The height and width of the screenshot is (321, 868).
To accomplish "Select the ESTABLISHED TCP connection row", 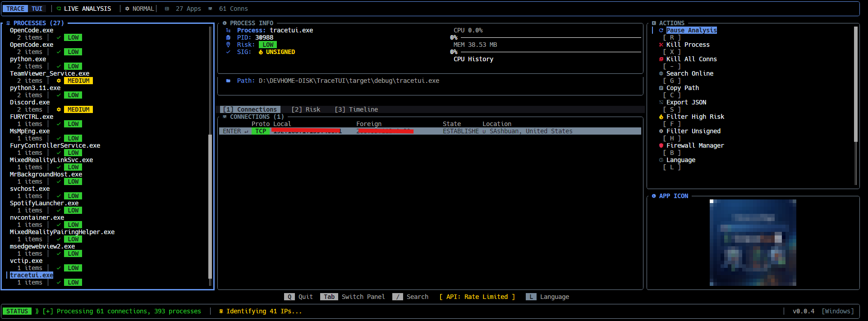I will pyautogui.click(x=430, y=131).
